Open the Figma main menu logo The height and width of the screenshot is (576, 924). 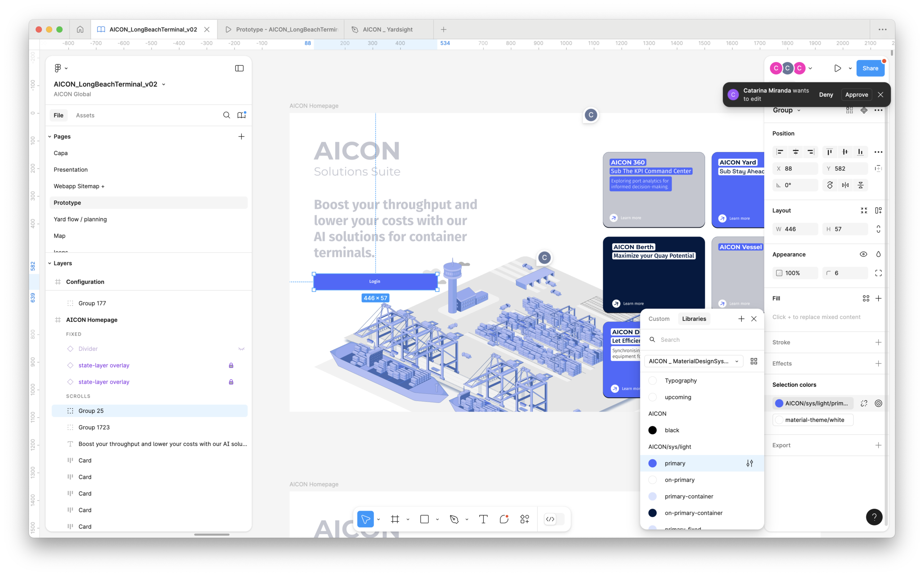tap(58, 68)
